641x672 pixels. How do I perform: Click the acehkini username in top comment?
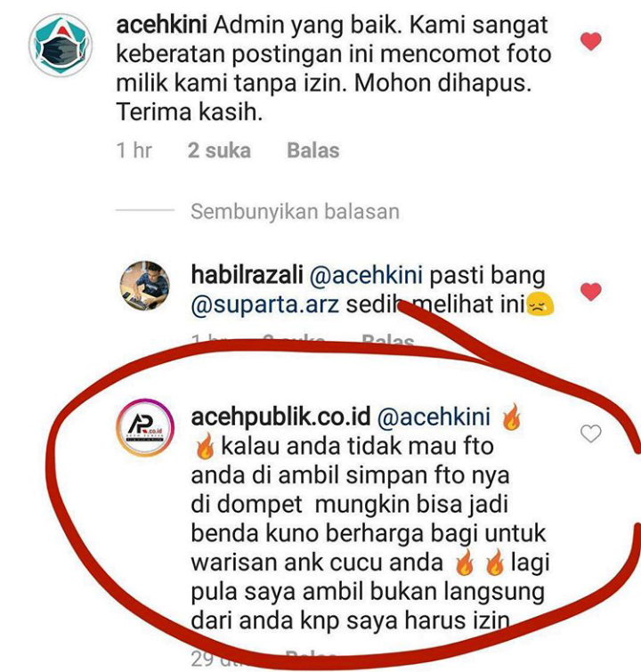click(x=162, y=26)
